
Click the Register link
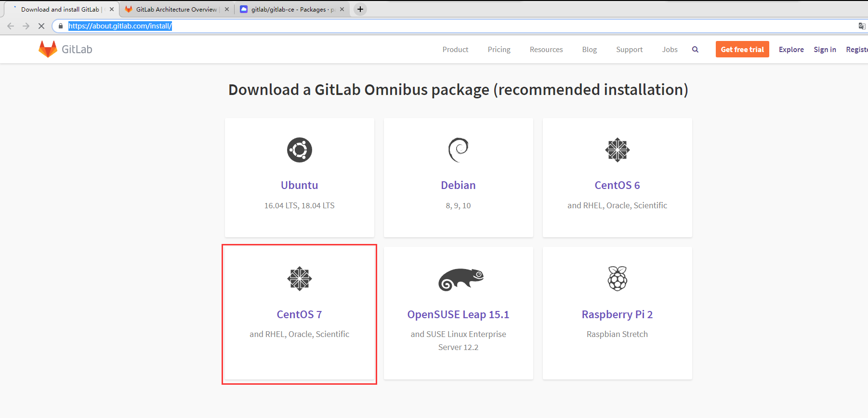[x=857, y=49]
